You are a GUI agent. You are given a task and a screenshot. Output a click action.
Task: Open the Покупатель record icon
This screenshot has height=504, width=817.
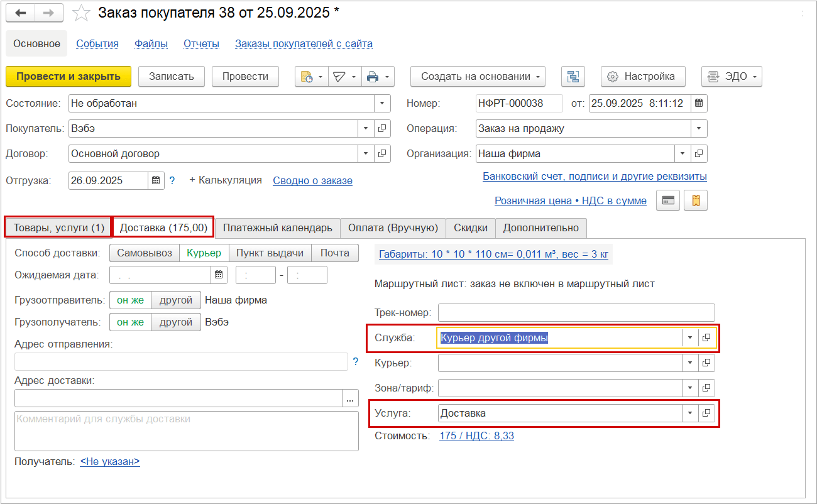[x=382, y=128]
